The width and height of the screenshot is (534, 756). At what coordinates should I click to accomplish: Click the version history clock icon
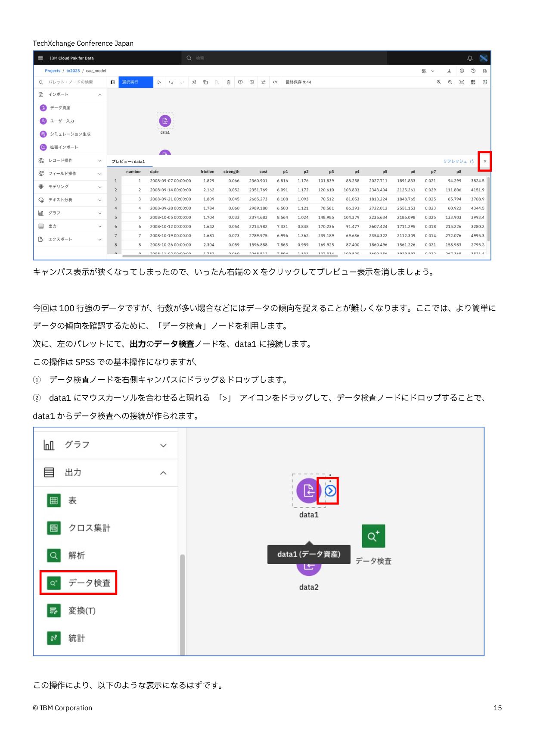(x=473, y=71)
